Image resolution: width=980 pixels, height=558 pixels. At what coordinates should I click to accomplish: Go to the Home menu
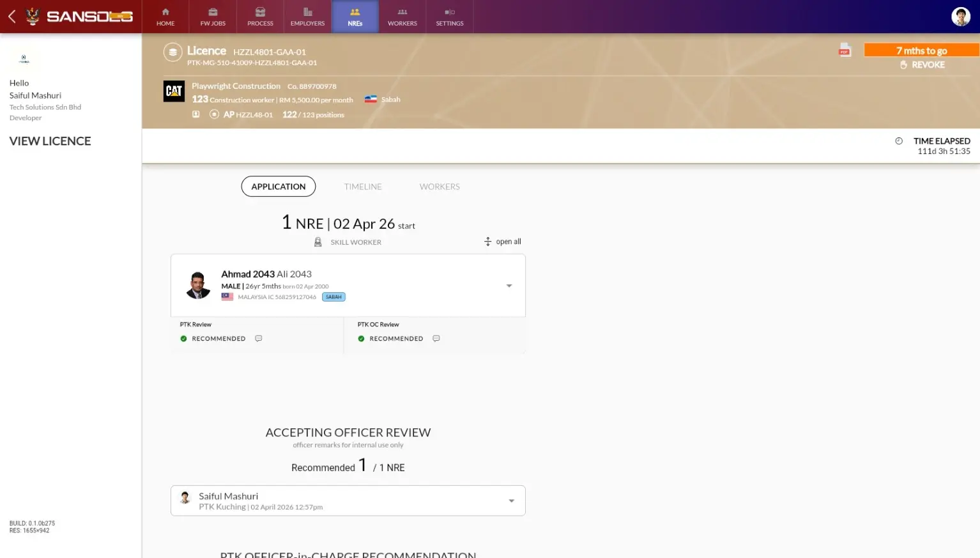pyautogui.click(x=165, y=17)
